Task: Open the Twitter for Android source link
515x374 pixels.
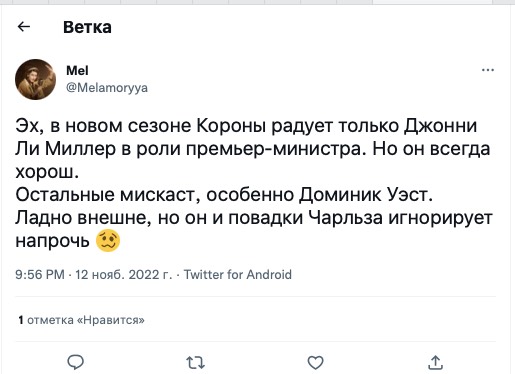Action: [x=238, y=275]
